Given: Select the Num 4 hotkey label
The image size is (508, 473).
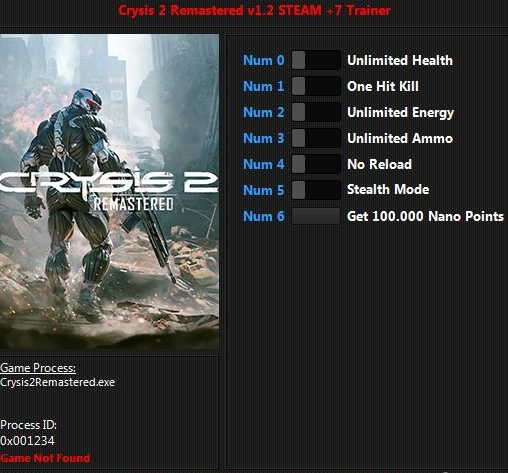Looking at the screenshot, I should [264, 164].
